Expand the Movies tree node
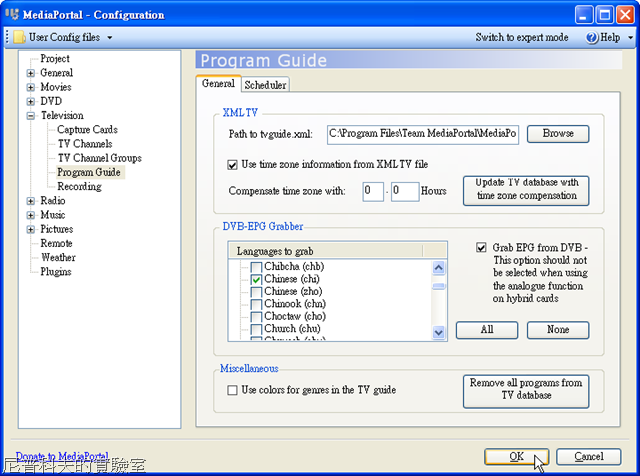 (x=31, y=87)
